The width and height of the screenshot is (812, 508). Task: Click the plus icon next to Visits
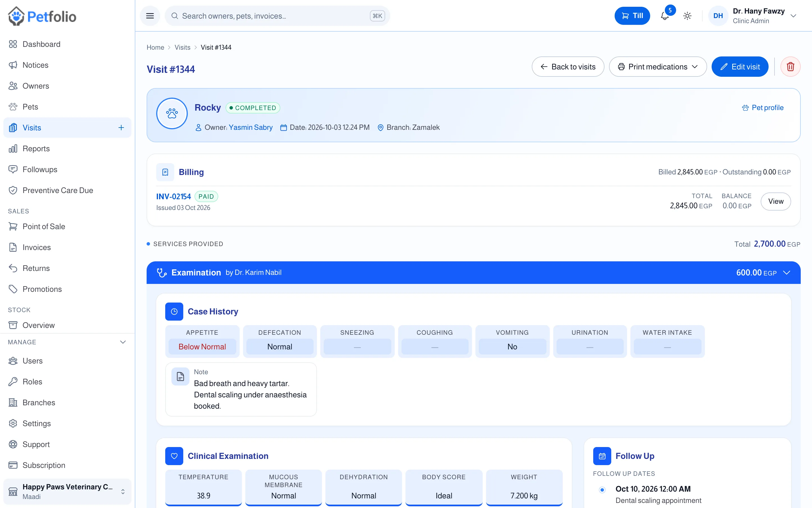click(121, 128)
